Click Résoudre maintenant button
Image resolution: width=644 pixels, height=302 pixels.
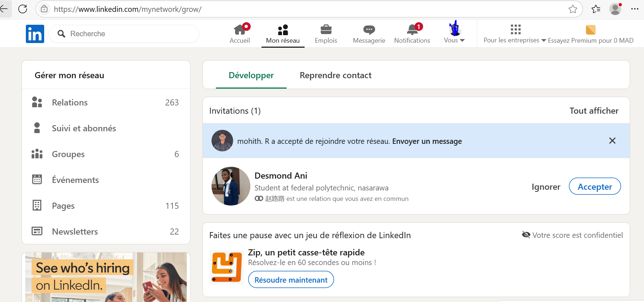(x=291, y=280)
